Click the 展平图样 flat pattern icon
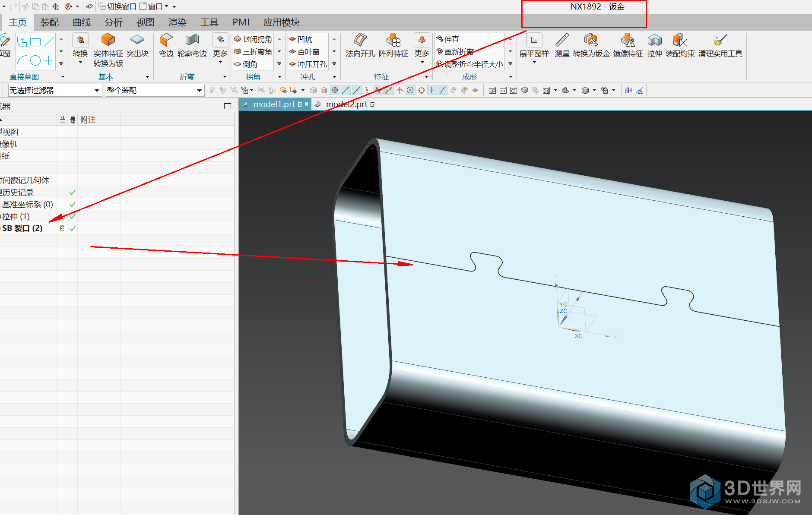812x515 pixels. point(534,40)
